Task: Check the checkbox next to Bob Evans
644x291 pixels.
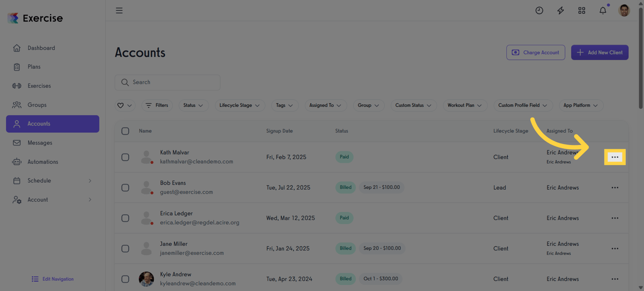Action: [125, 187]
